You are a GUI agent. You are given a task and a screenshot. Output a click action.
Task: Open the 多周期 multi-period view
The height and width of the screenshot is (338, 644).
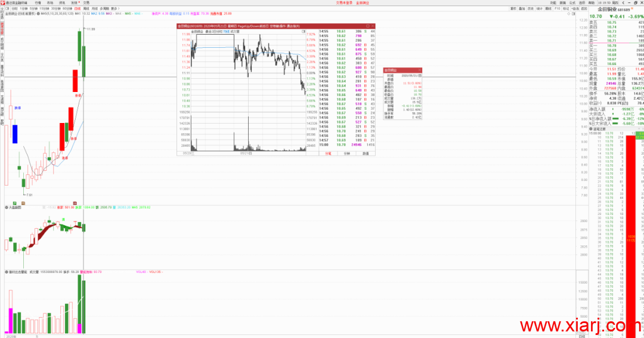104,8
